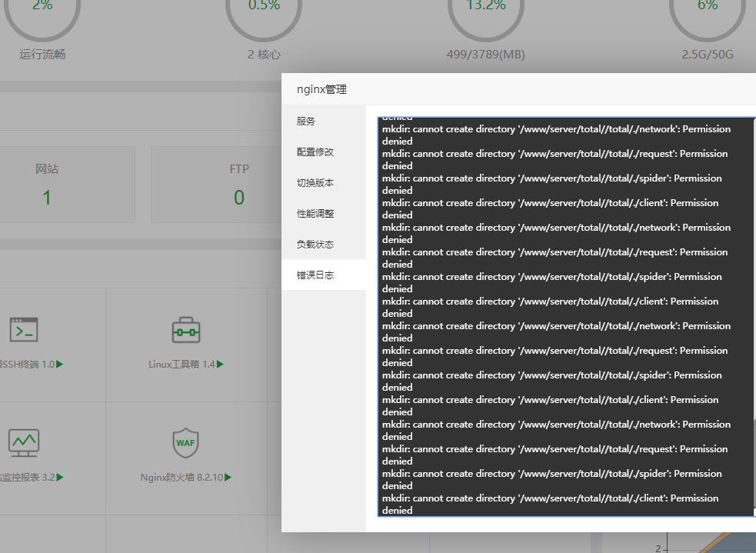This screenshot has height=553, width=756.
Task: Open the 监控报表 monitor chart icon
Action: tap(23, 442)
